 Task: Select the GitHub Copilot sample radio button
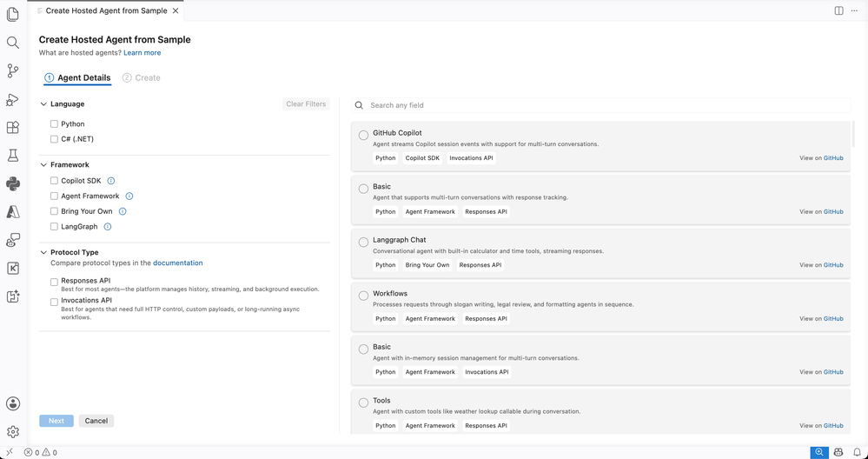(x=363, y=135)
